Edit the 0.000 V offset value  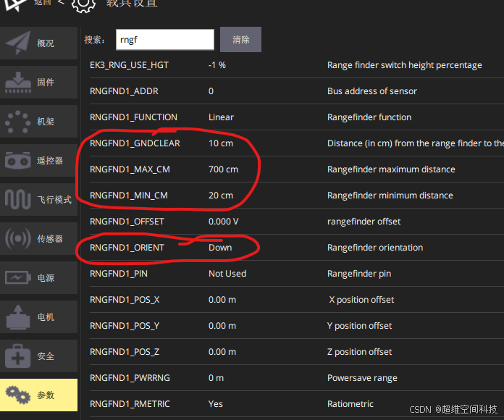point(223,222)
